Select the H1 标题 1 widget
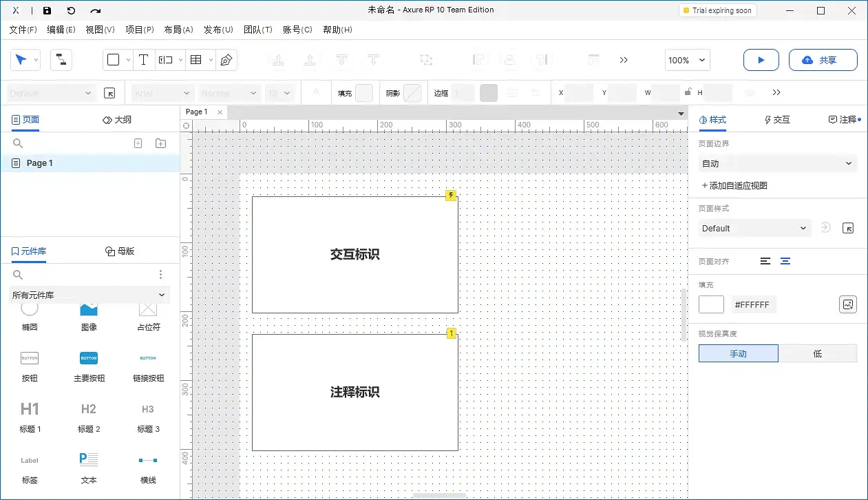The image size is (868, 500). [x=29, y=413]
